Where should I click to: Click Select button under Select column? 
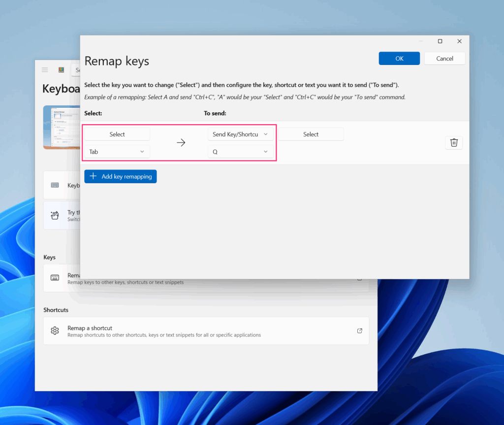[117, 134]
